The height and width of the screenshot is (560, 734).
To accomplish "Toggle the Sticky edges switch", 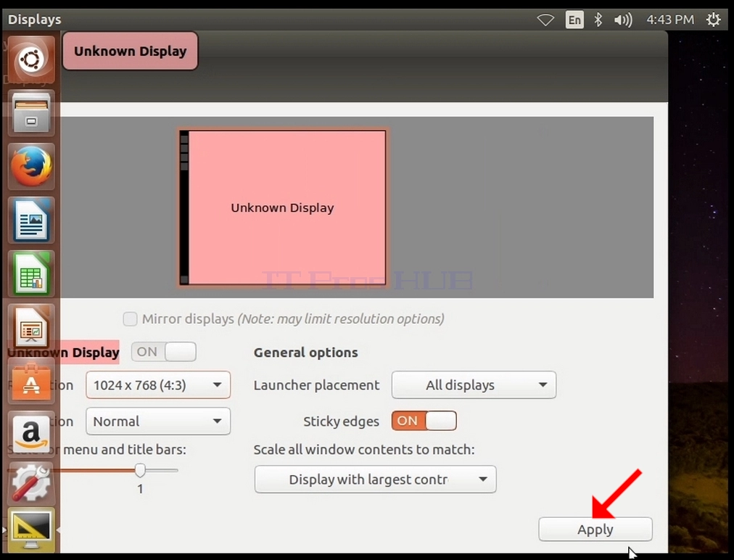I will (424, 421).
